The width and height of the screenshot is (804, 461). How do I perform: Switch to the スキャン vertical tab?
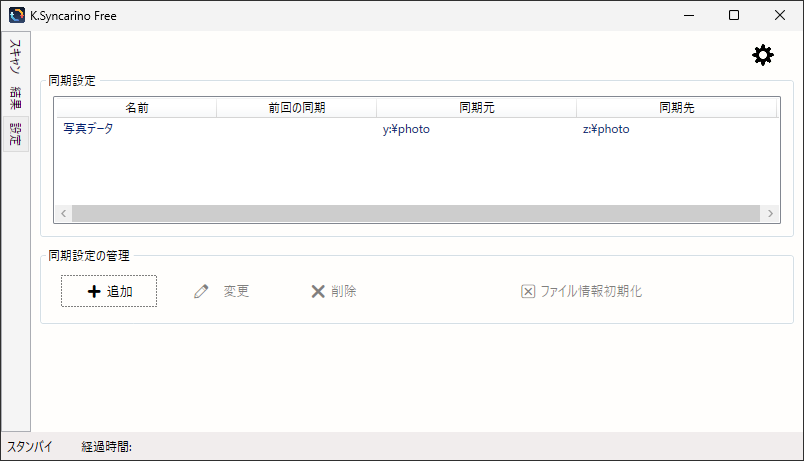(x=15, y=56)
